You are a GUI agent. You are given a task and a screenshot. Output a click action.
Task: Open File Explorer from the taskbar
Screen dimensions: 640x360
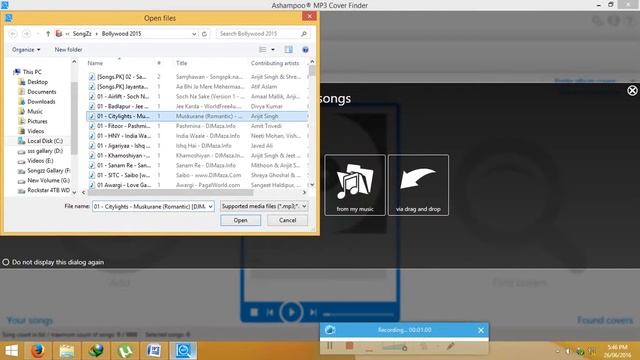67,351
